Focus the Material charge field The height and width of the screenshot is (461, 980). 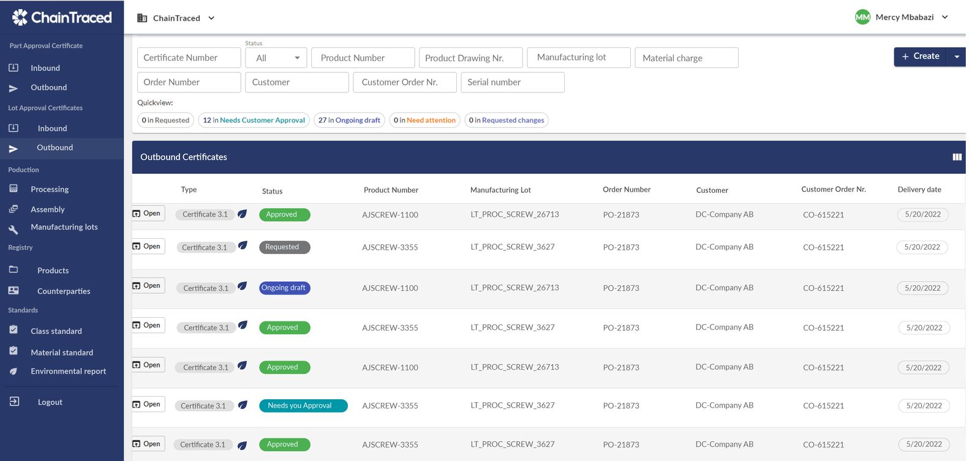(x=687, y=58)
